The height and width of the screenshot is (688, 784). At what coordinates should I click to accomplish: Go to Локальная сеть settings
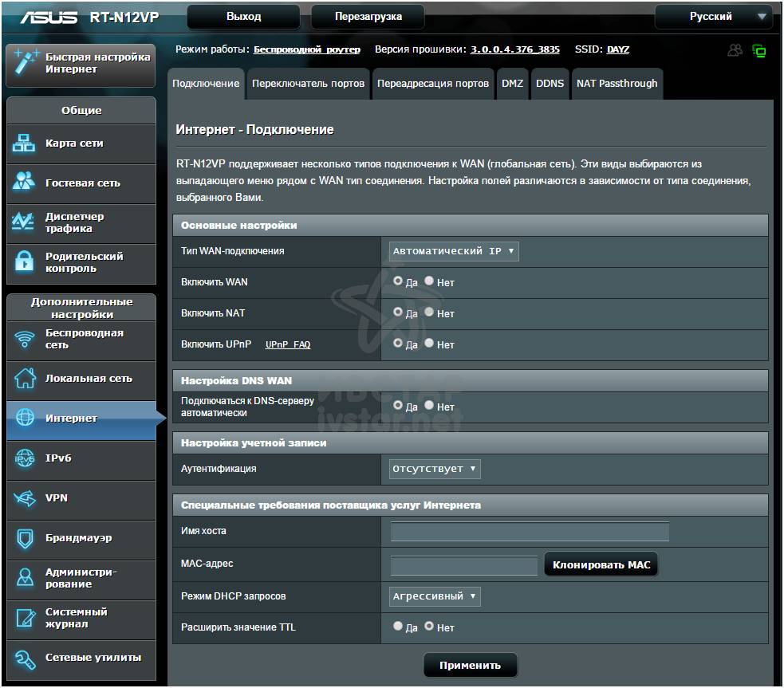tap(81, 379)
